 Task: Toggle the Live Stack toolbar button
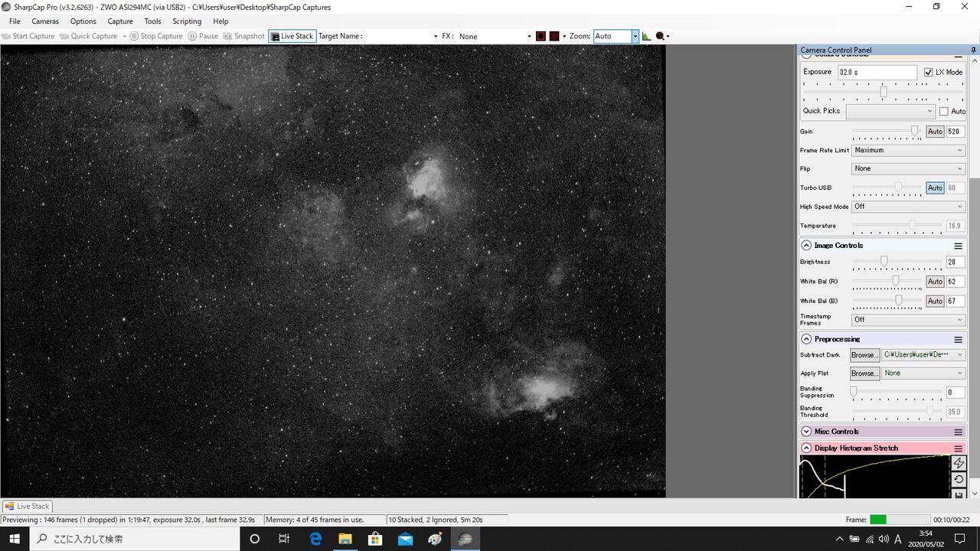(292, 36)
